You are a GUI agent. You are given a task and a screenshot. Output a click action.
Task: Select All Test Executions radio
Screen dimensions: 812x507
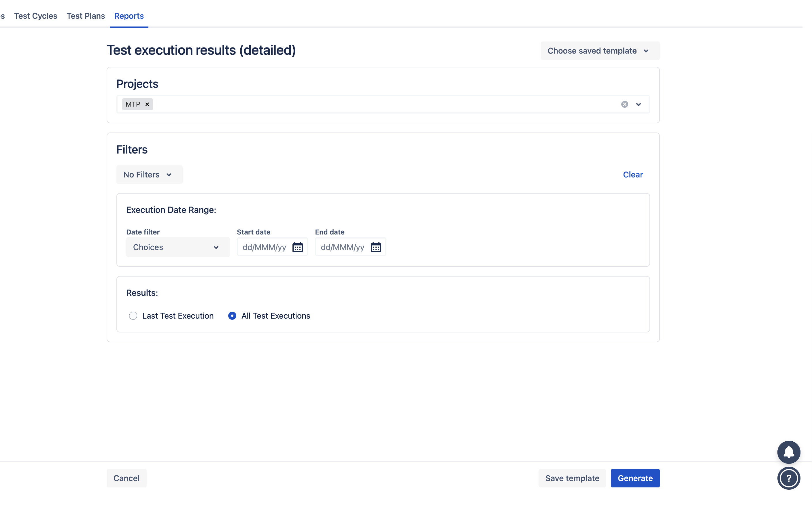click(232, 315)
